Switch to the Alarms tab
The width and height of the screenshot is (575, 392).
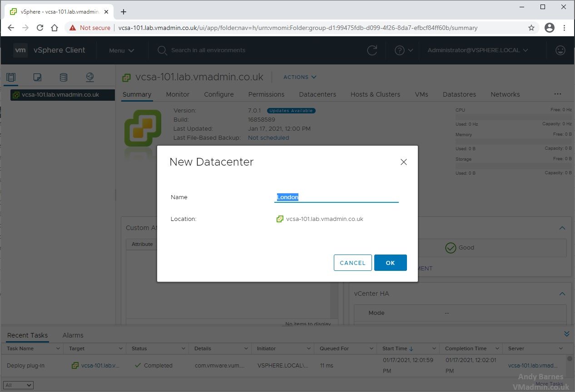[x=73, y=335]
